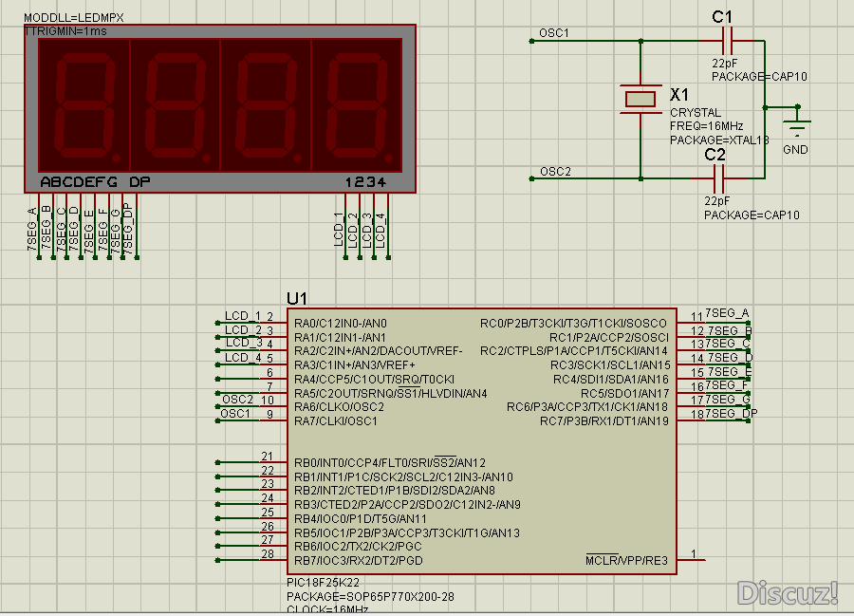This screenshot has width=854, height=616.
Task: Click the rotated LCD_4 label under the display
Action: pos(381,230)
